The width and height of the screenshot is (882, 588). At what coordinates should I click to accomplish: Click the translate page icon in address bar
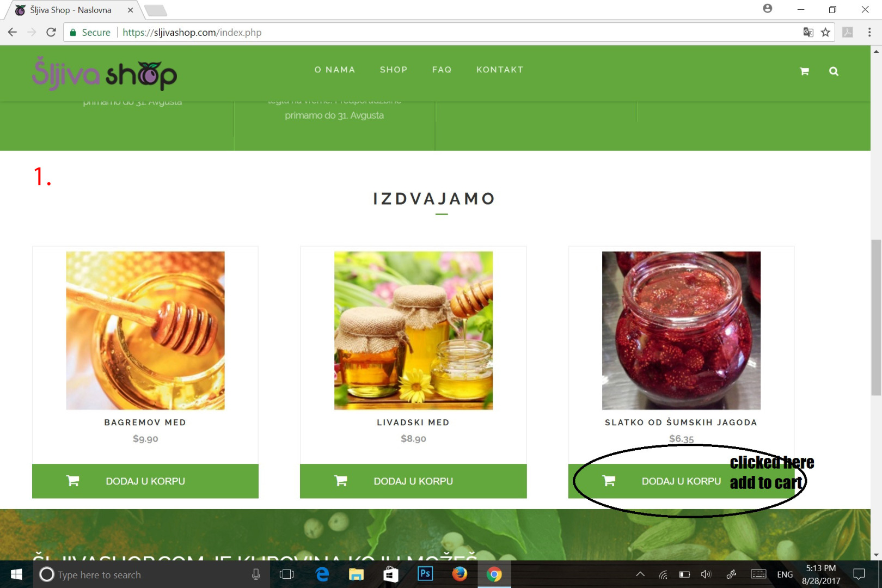808,32
